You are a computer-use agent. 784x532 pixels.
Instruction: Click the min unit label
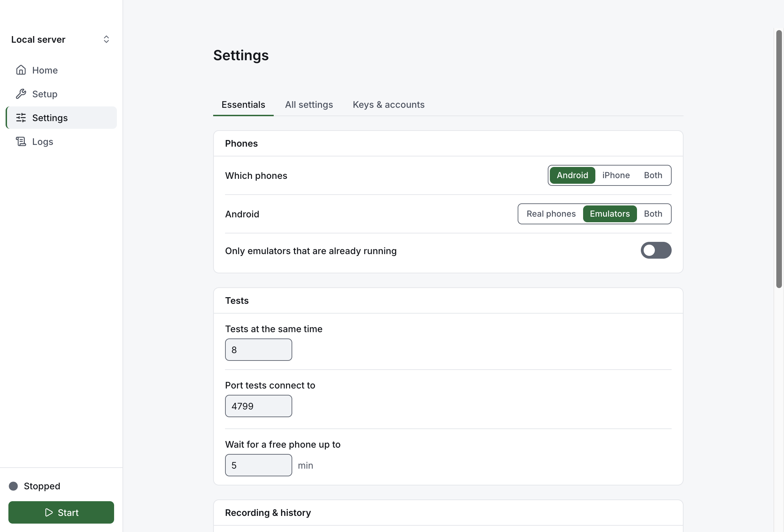click(305, 465)
